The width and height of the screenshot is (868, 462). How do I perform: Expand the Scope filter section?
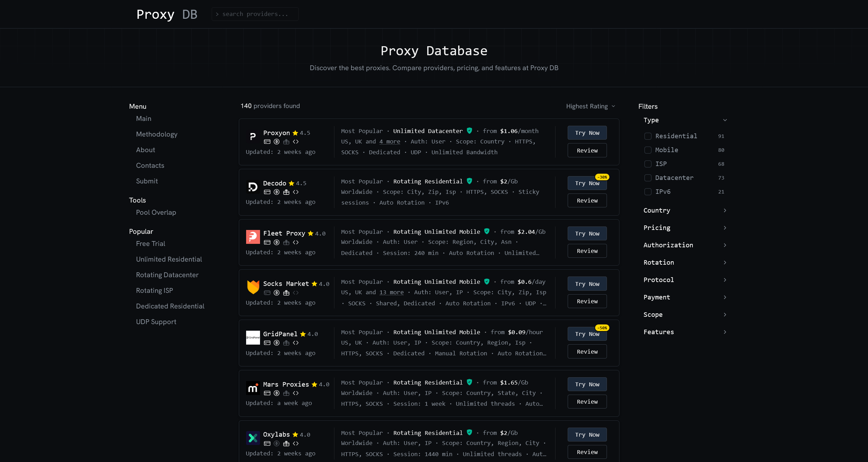point(685,315)
